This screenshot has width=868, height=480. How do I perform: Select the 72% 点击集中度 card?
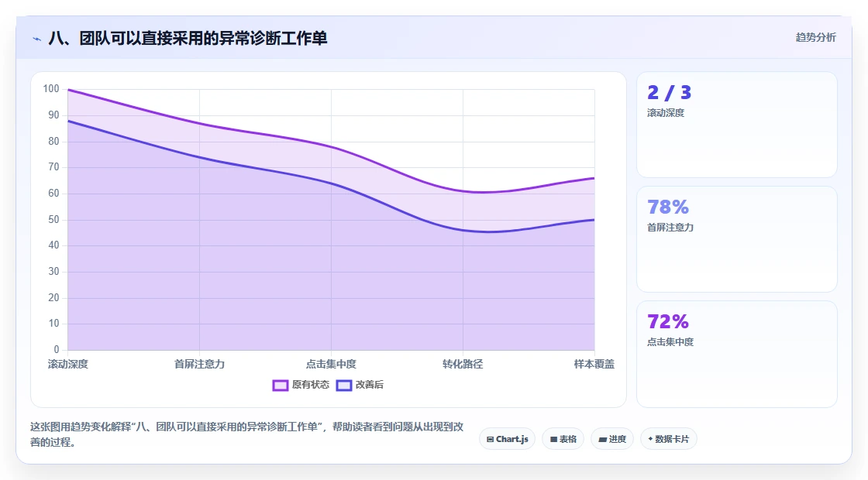coord(737,354)
